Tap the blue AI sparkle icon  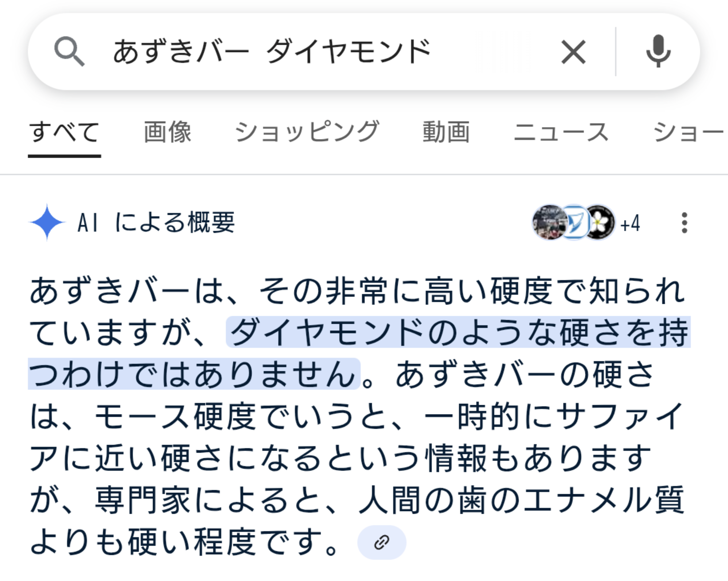(47, 222)
